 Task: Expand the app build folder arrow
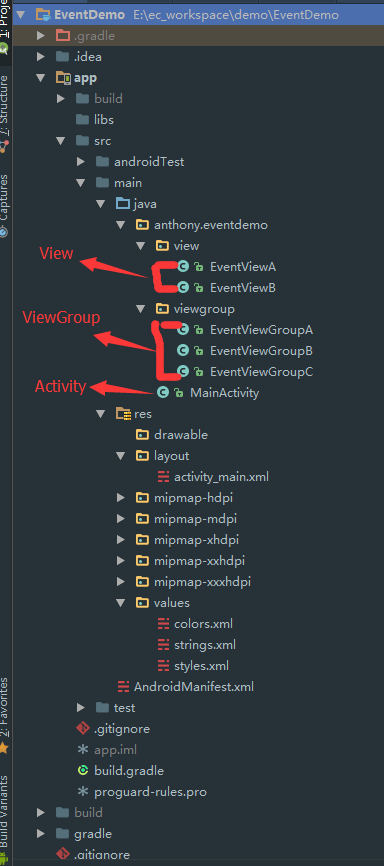coord(60,99)
